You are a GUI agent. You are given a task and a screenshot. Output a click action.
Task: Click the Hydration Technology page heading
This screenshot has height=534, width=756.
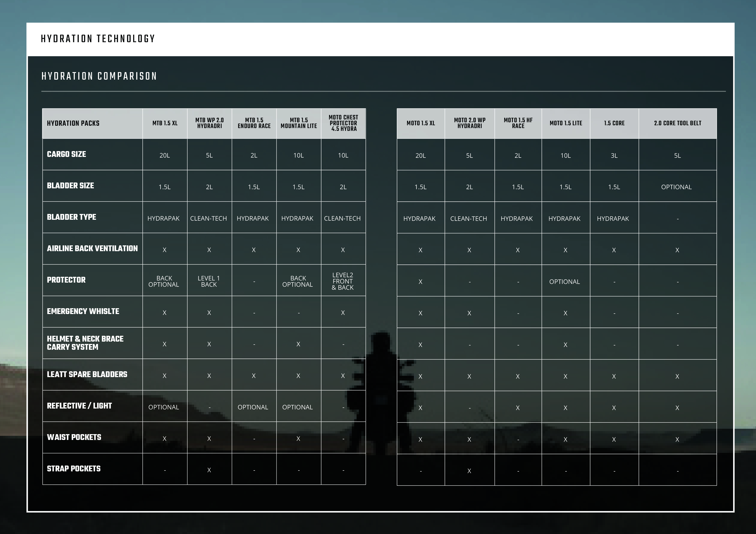98,39
